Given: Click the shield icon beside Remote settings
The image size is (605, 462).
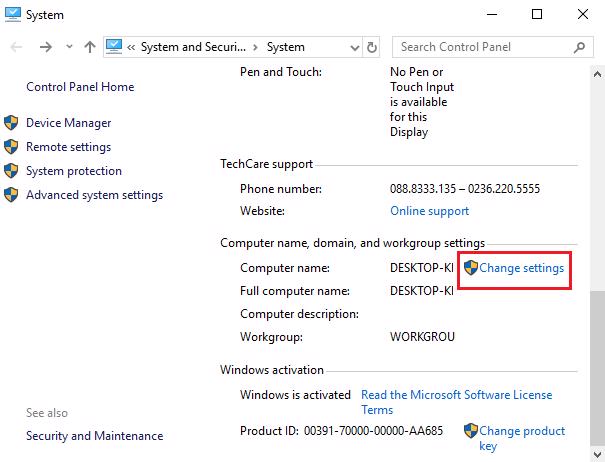Looking at the screenshot, I should 11,147.
